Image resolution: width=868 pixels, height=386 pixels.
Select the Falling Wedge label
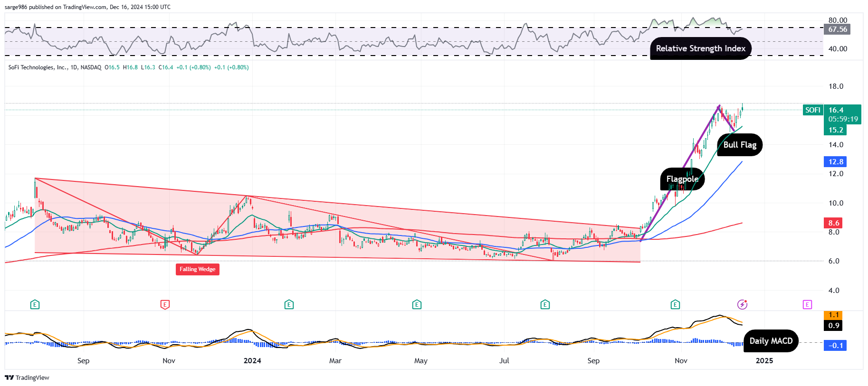(197, 269)
